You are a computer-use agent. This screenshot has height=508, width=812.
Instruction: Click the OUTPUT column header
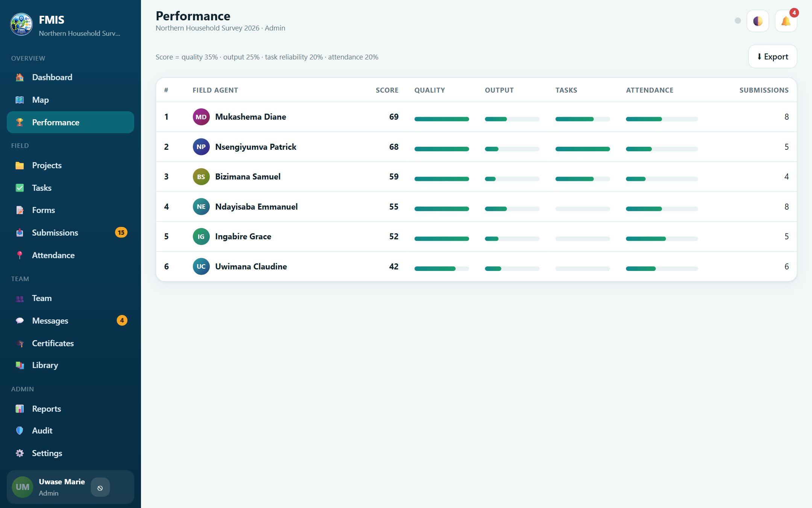point(499,90)
